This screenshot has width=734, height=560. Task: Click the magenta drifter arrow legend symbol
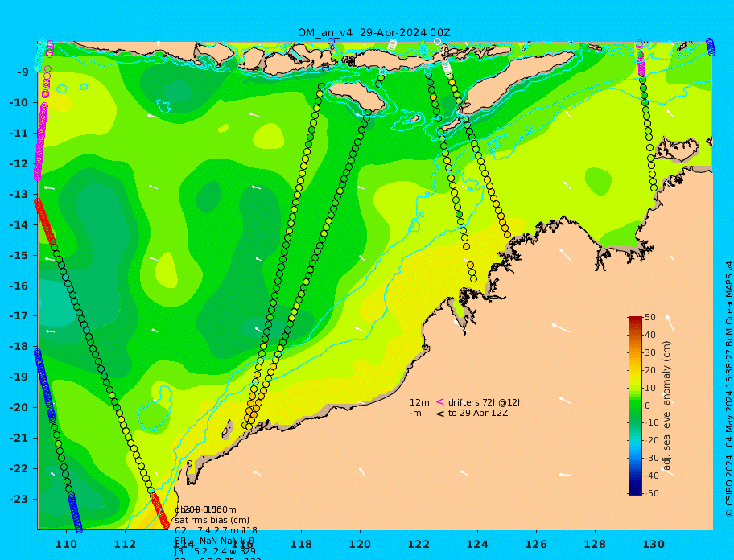pyautogui.click(x=440, y=401)
